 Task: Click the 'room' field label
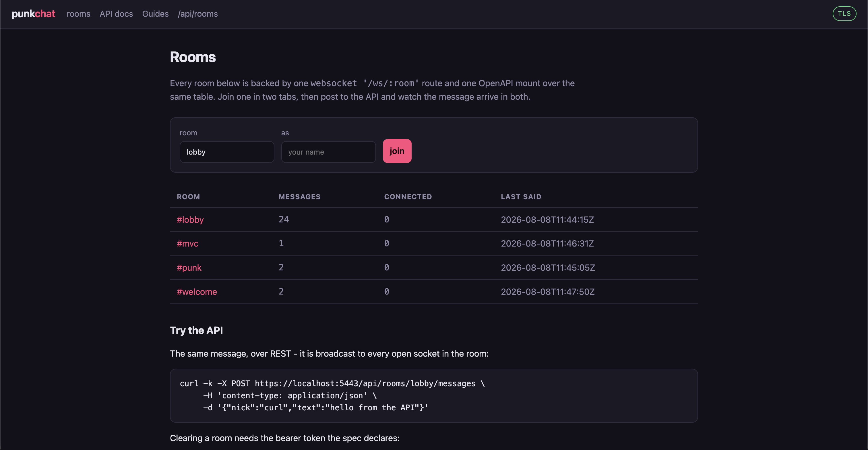[x=188, y=133]
